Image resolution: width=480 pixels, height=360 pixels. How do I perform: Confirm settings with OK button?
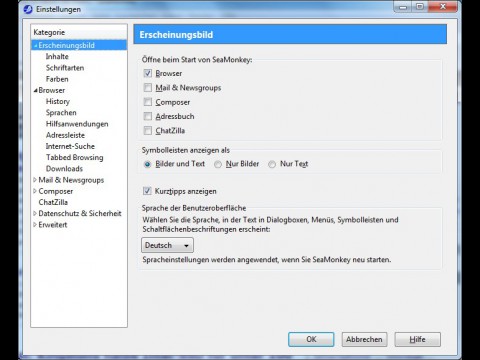point(311,339)
